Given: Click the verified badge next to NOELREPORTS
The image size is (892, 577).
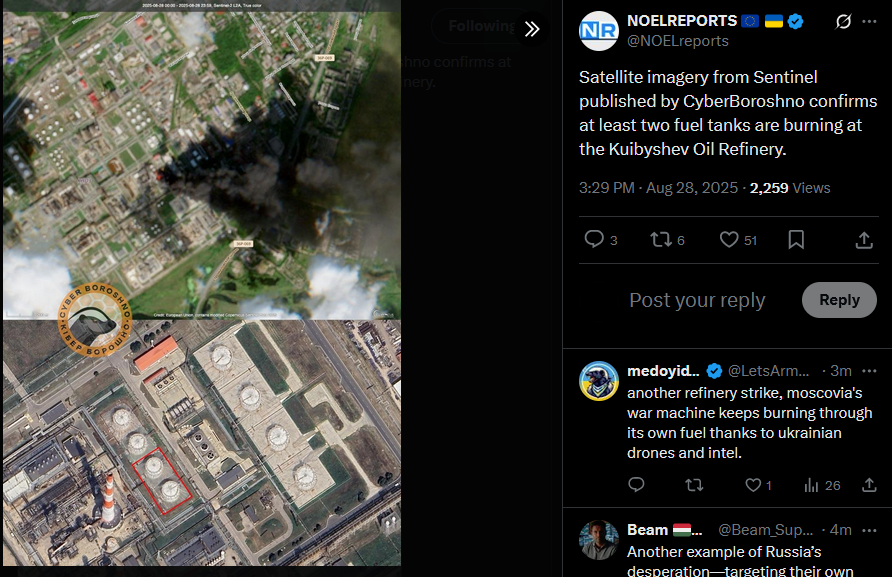Looking at the screenshot, I should 795,22.
